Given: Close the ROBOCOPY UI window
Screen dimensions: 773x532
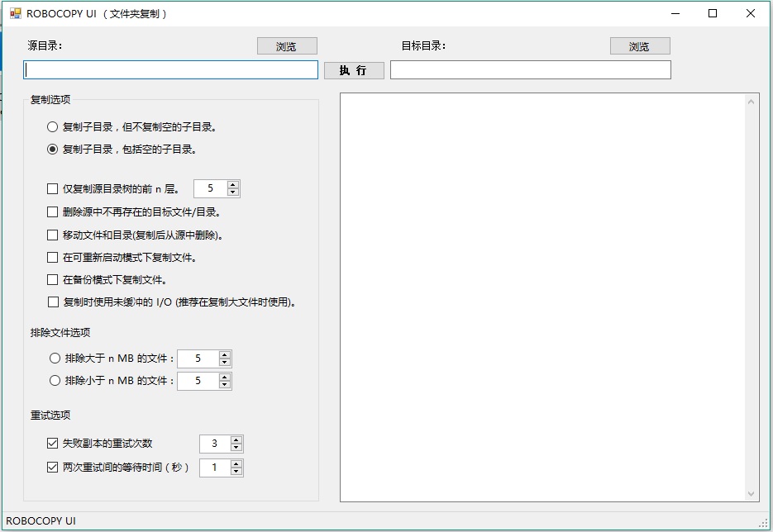Looking at the screenshot, I should pyautogui.click(x=751, y=13).
